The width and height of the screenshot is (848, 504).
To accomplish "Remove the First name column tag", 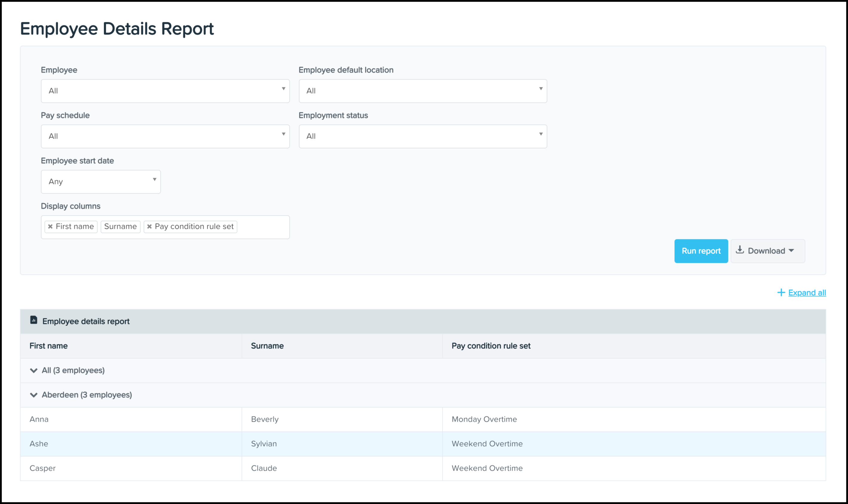I will pos(50,227).
